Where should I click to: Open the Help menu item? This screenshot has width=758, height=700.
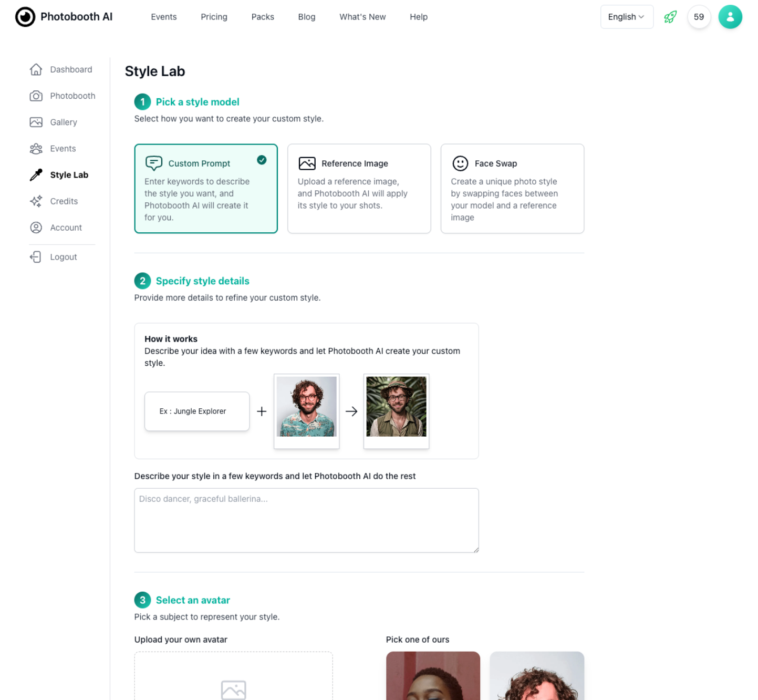[419, 17]
